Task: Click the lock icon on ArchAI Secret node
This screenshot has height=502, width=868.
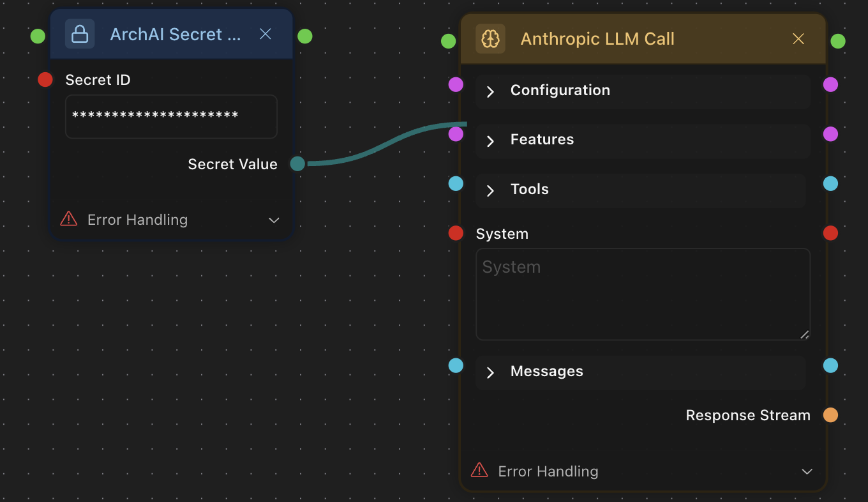Action: [x=80, y=34]
